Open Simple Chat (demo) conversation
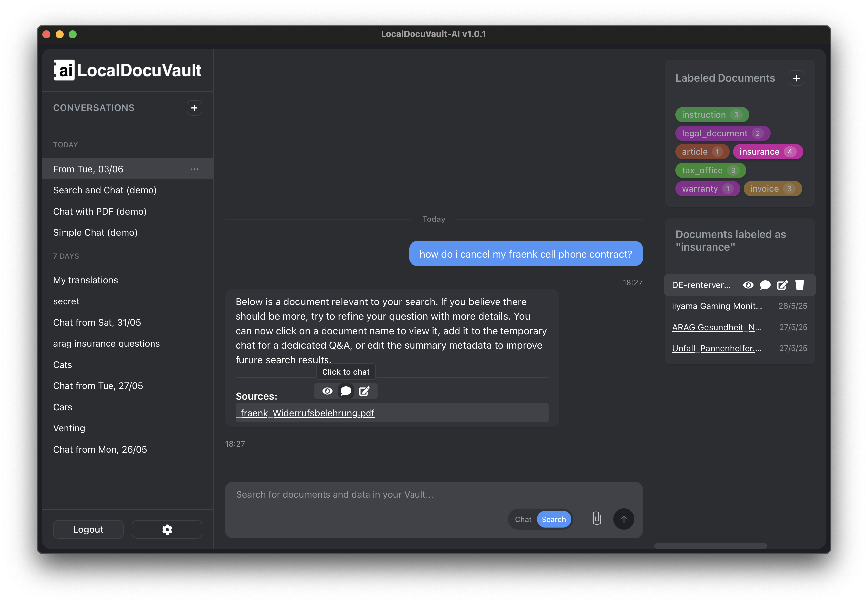The height and width of the screenshot is (603, 868). 128,232
